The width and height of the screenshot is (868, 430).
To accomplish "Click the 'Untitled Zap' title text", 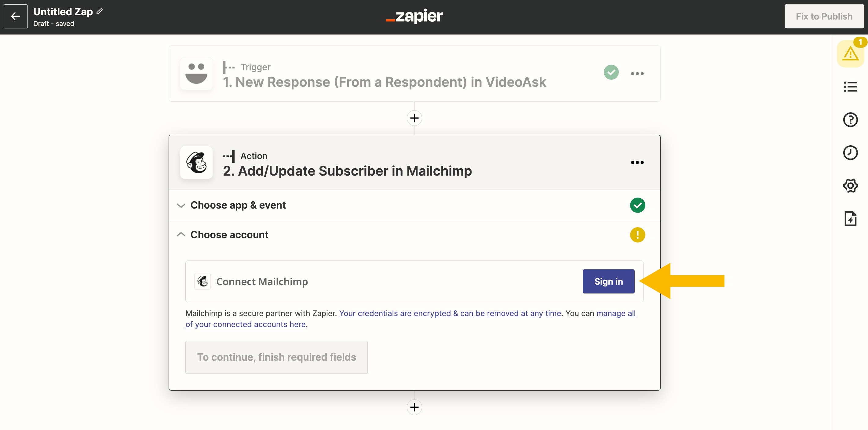I will [63, 12].
